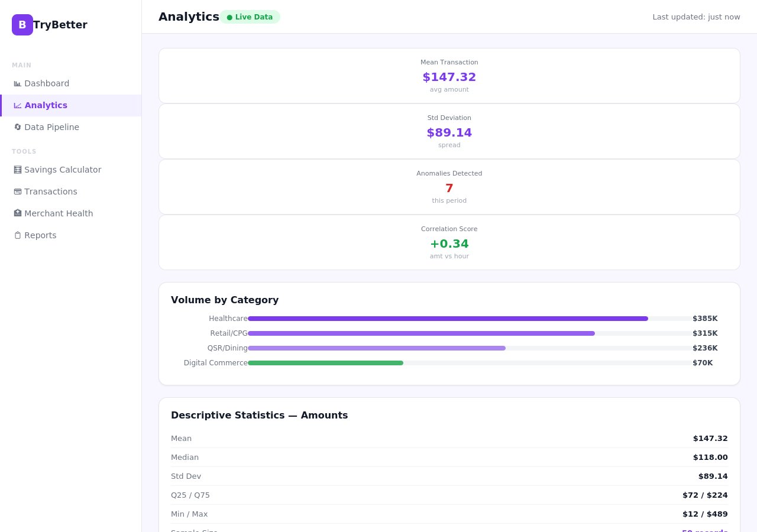Select the credit card icon for Transactions
Image resolution: width=757 pixels, height=532 pixels.
click(x=18, y=192)
